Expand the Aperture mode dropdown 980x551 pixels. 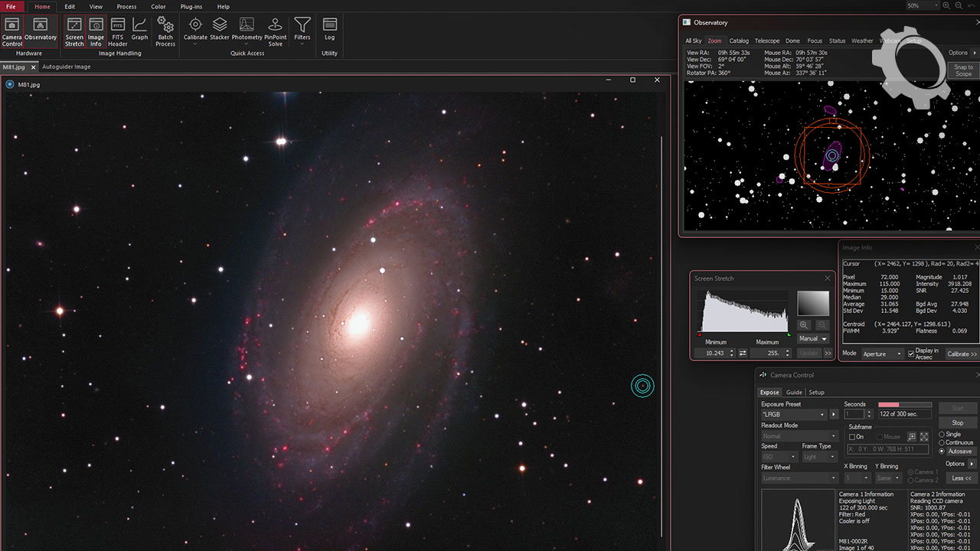tap(883, 354)
